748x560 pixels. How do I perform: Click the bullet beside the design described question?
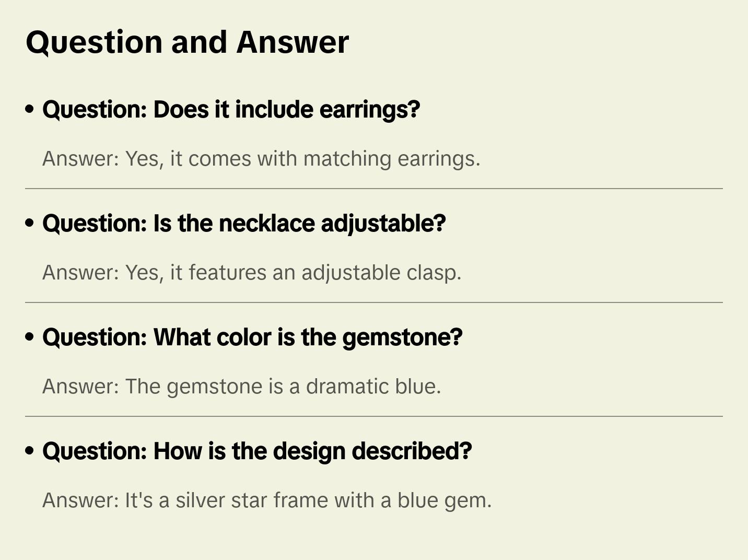[30, 451]
